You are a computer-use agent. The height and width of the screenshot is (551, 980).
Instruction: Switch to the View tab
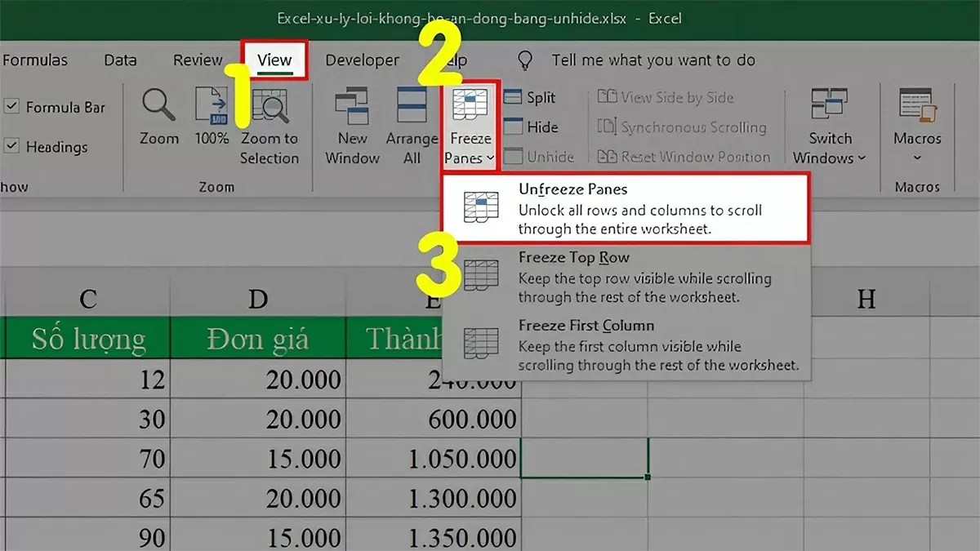click(x=275, y=60)
